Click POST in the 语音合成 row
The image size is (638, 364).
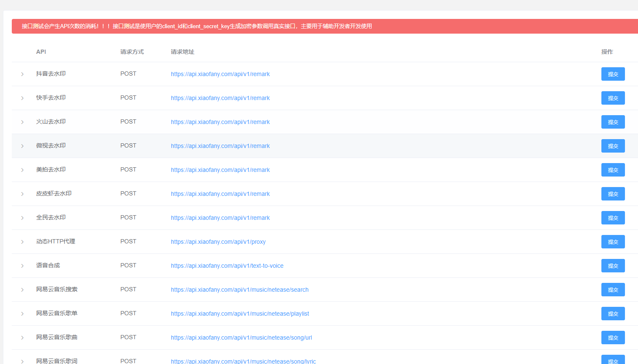(x=128, y=265)
